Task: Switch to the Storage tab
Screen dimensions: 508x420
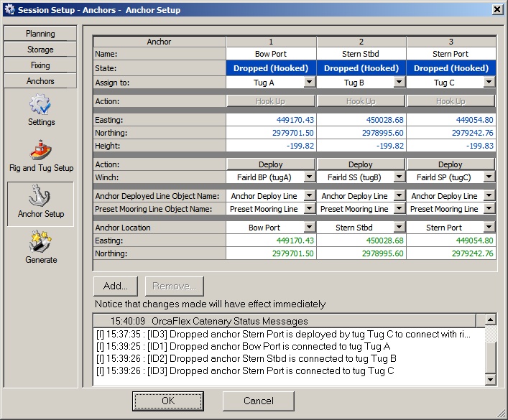Action: (x=40, y=50)
